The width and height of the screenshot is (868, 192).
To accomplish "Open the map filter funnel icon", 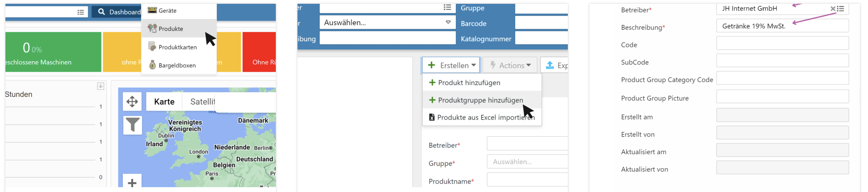I will [132, 125].
